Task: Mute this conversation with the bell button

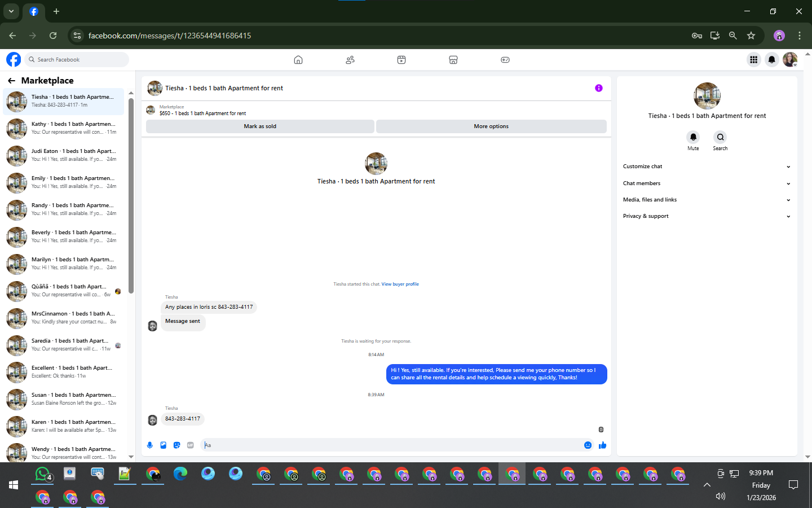Action: (693, 137)
